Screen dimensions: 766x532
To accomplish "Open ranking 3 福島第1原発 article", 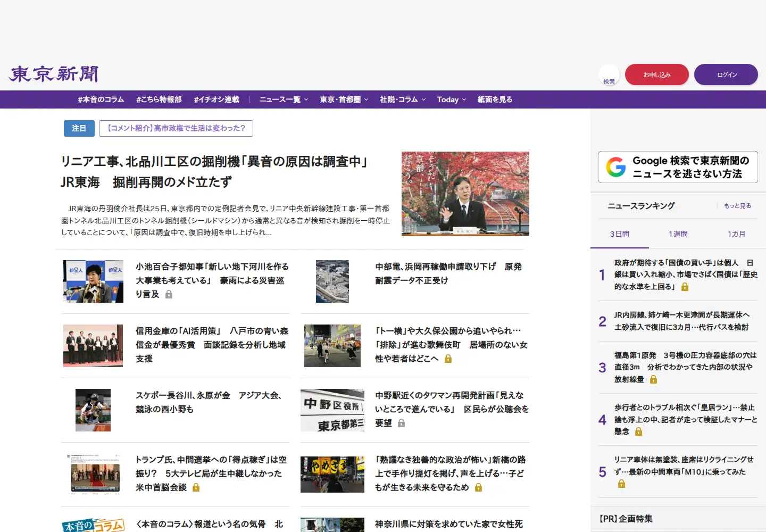I will (x=685, y=367).
